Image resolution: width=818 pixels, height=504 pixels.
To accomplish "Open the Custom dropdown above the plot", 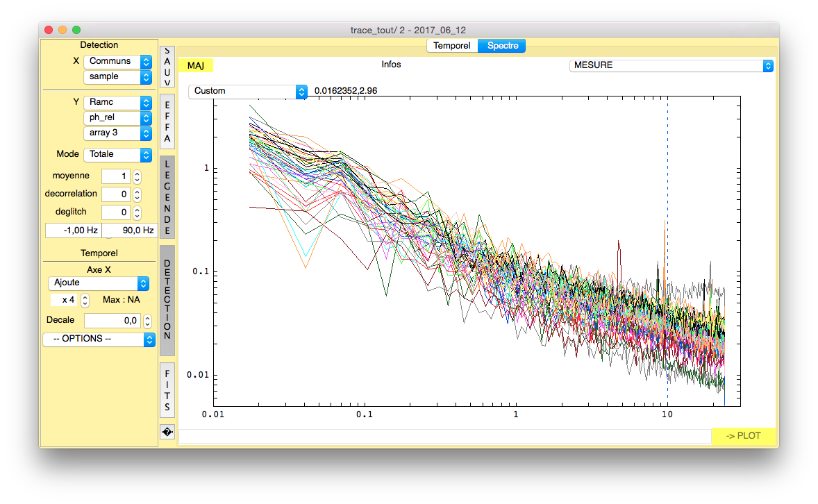I will coord(247,91).
